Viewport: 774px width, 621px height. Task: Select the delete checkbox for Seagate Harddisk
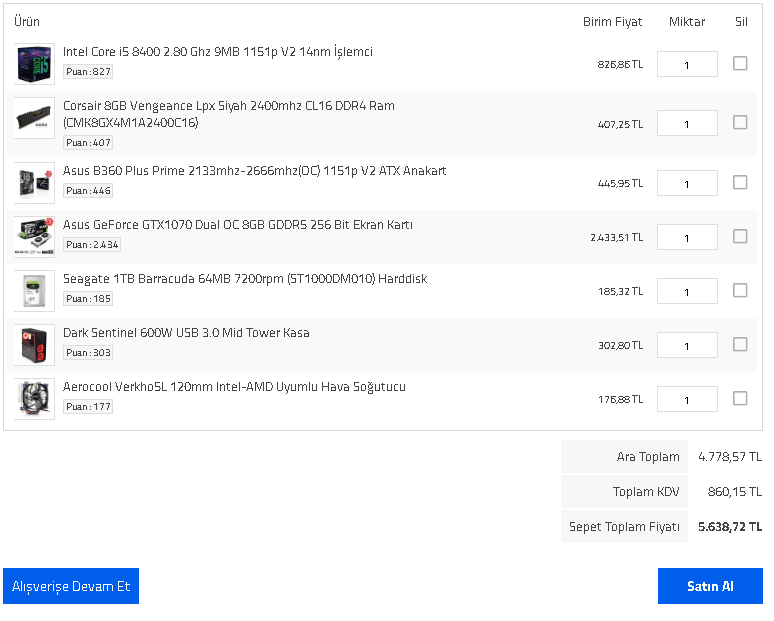740,290
